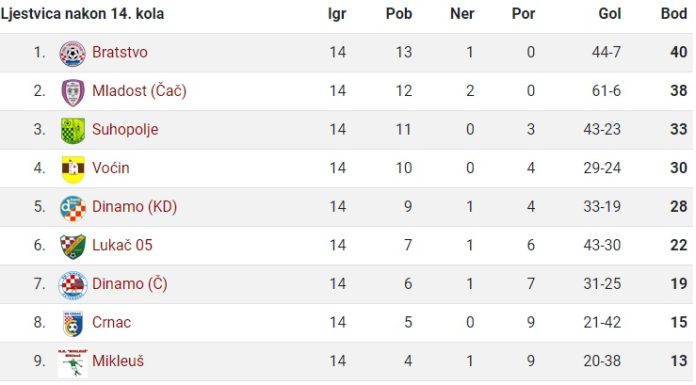Click the Mladost (Čač) purple shield logo
The height and width of the screenshot is (385, 696).
click(x=73, y=92)
